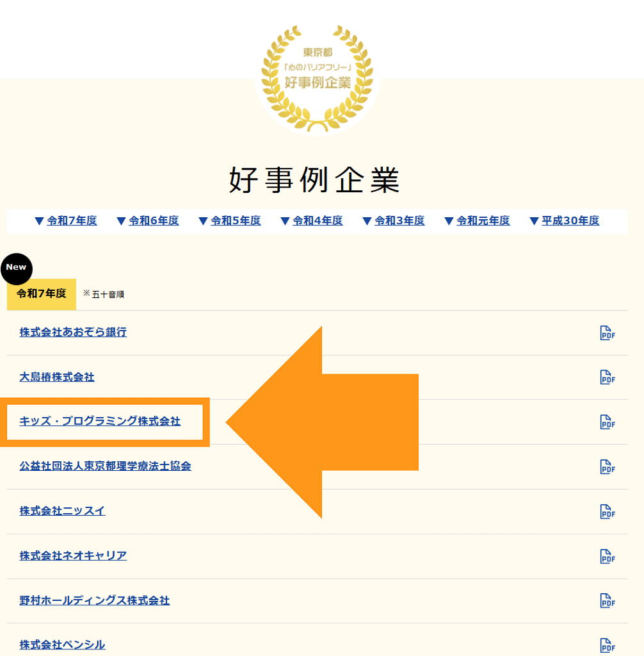
Task: Open キッズ・プログラミング株式会社 link
Action: [x=100, y=422]
